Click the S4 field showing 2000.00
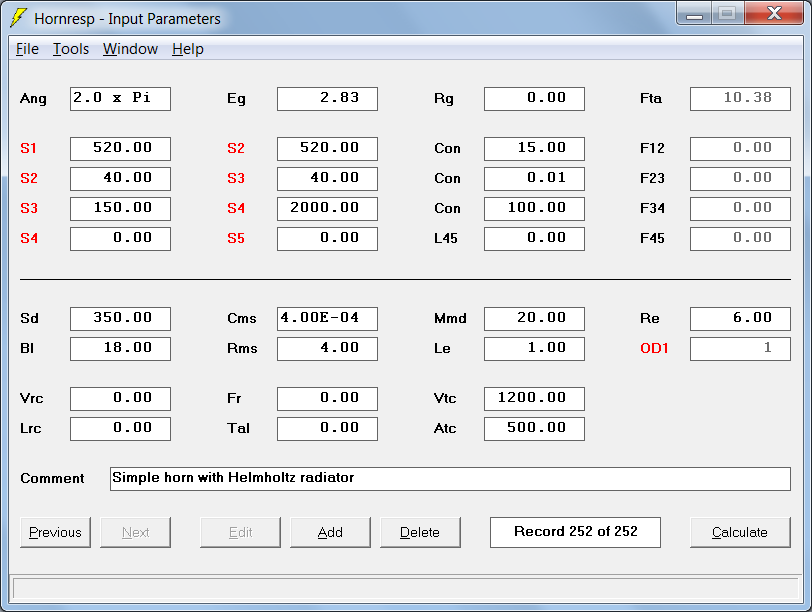Screen dimensions: 812x612 327,209
